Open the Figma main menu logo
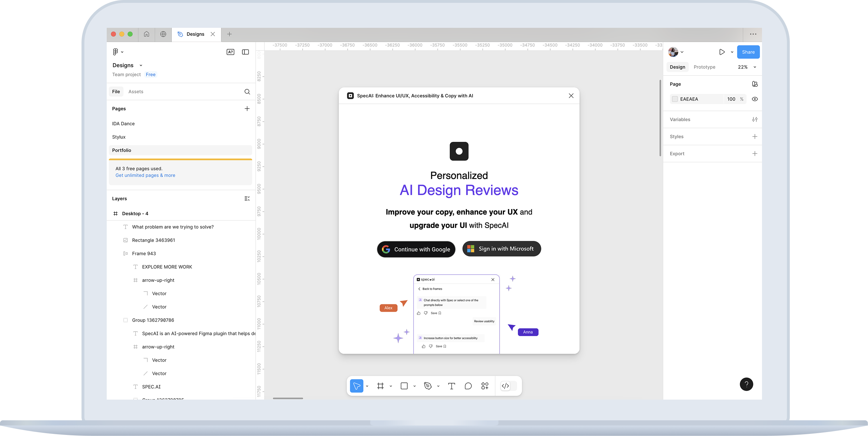 [x=115, y=52]
